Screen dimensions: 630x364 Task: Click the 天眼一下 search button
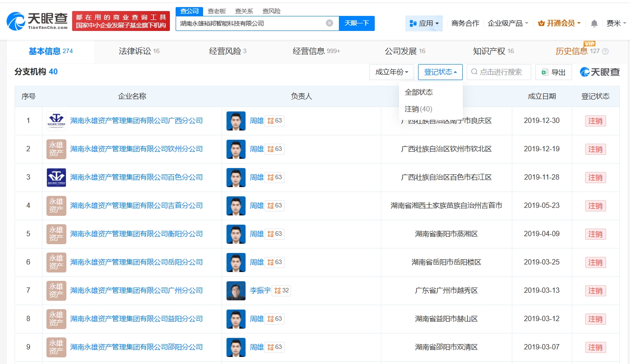coord(357,23)
